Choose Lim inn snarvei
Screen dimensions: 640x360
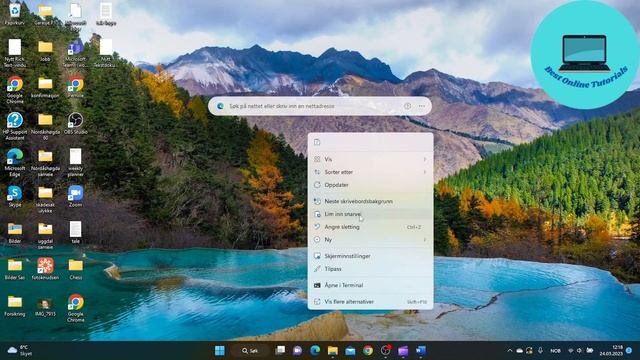(x=370, y=214)
